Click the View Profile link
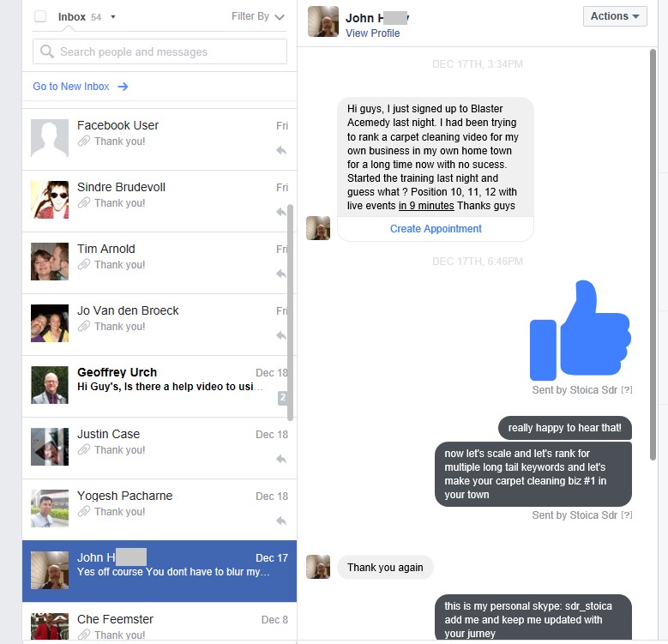Image resolution: width=668 pixels, height=644 pixels. [x=372, y=33]
